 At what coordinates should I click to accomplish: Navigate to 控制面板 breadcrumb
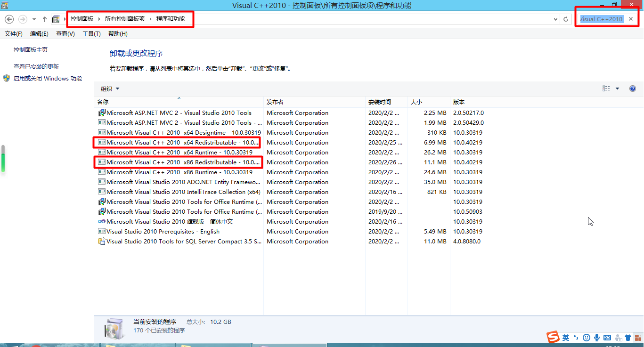(82, 19)
